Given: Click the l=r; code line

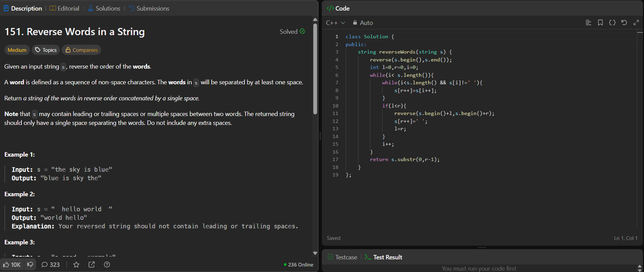Looking at the screenshot, I should [x=400, y=129].
